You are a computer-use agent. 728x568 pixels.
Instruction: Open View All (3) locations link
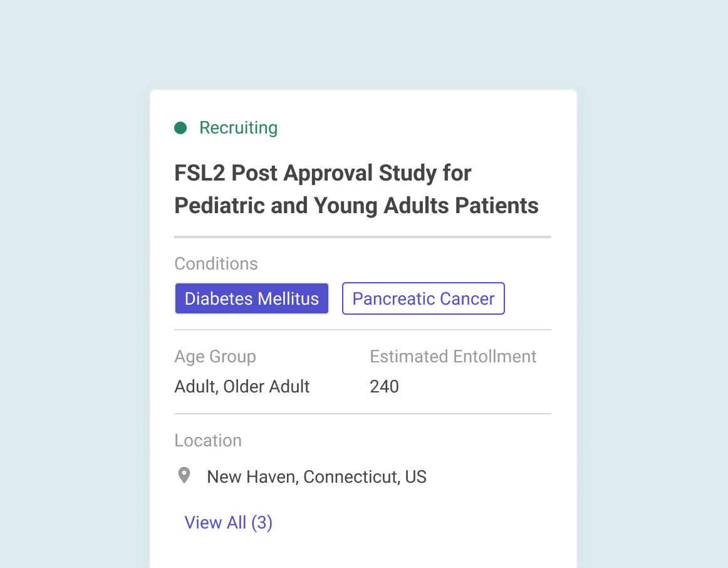point(229,522)
